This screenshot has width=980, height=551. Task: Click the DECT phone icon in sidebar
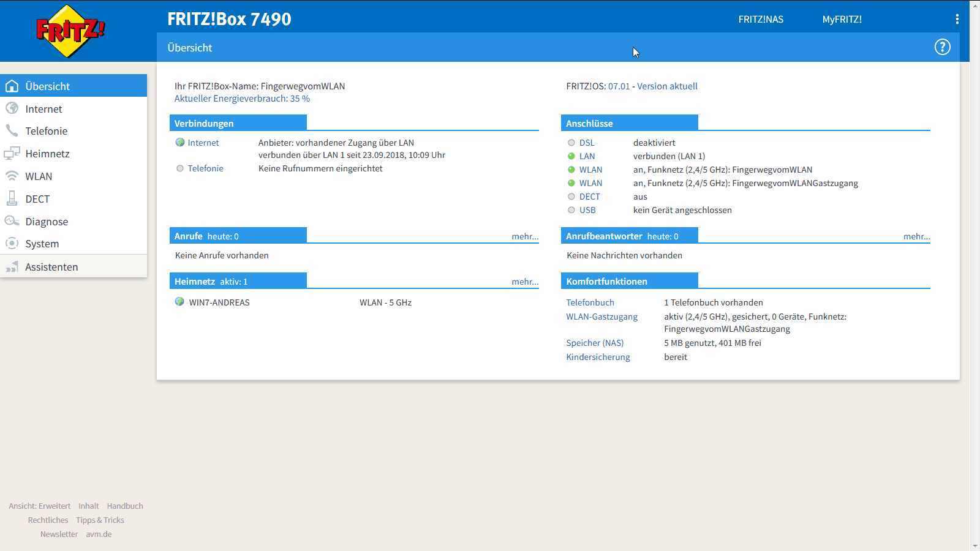pyautogui.click(x=12, y=198)
